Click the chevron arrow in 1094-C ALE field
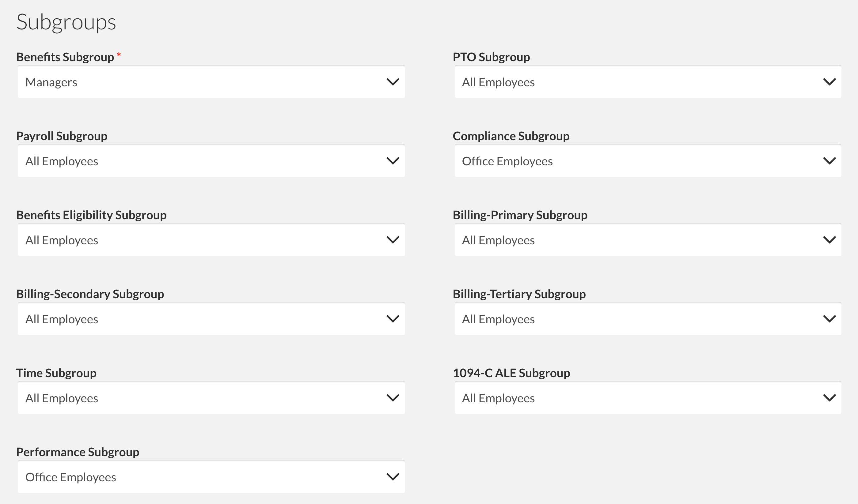The image size is (858, 504). pyautogui.click(x=830, y=398)
